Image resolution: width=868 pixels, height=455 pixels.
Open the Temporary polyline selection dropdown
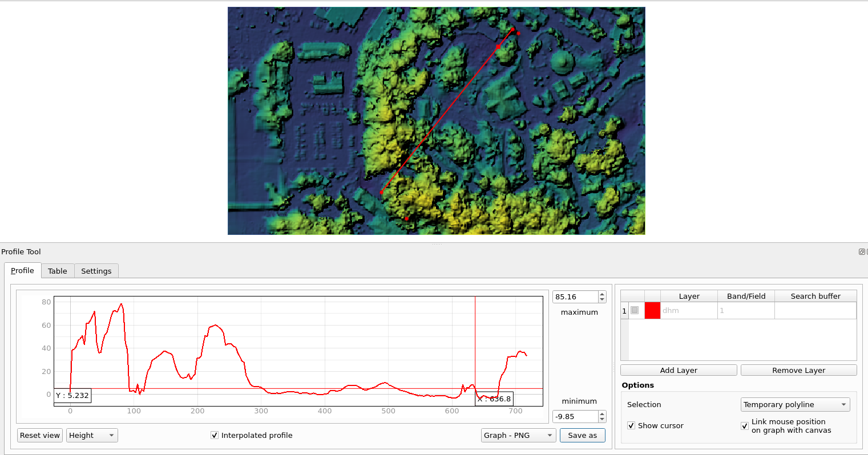(795, 404)
